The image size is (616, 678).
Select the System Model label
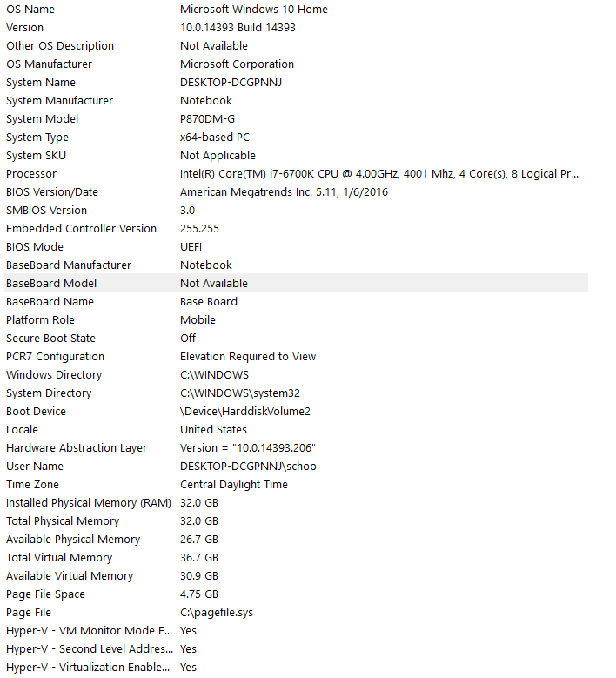click(42, 119)
